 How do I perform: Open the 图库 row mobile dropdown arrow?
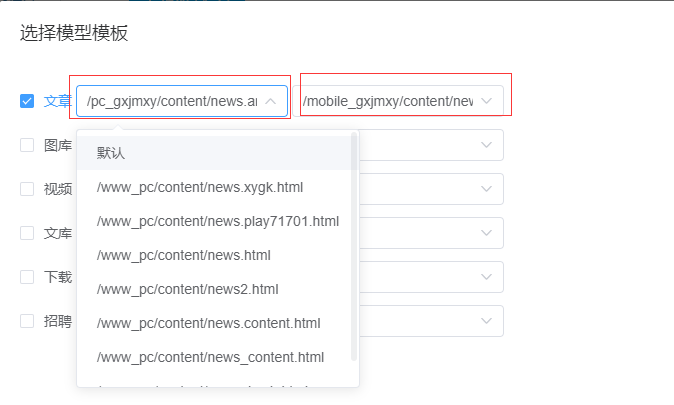coord(487,145)
